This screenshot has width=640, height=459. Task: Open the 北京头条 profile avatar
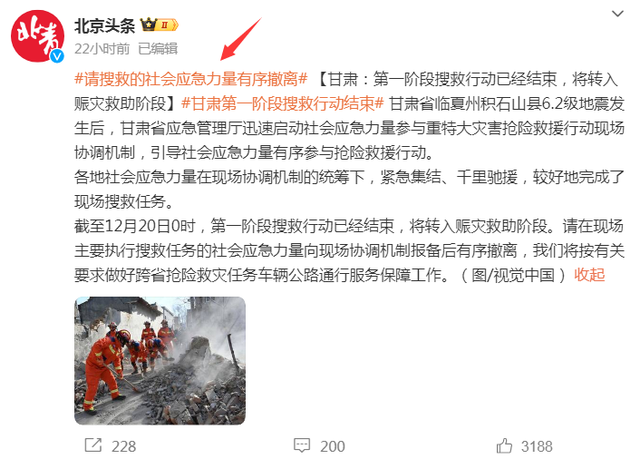(38, 36)
